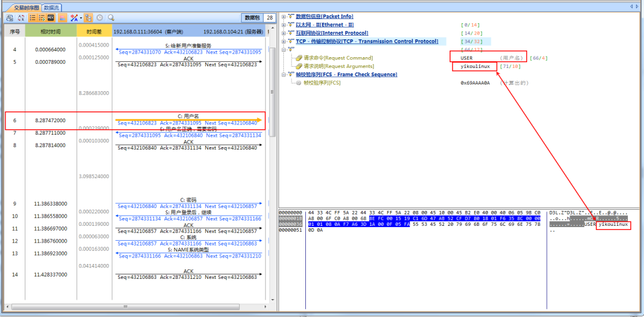Expand the 以太网 Ethernet II node
Viewport: 644px width, 317px height.
click(283, 24)
